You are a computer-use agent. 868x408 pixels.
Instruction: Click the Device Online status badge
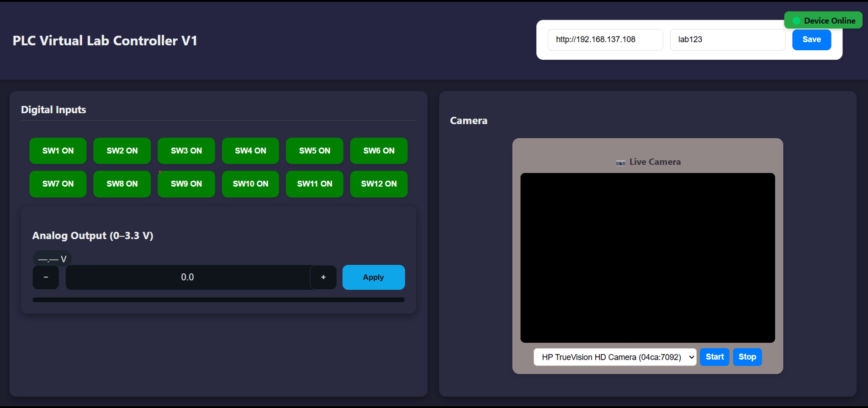click(x=823, y=21)
